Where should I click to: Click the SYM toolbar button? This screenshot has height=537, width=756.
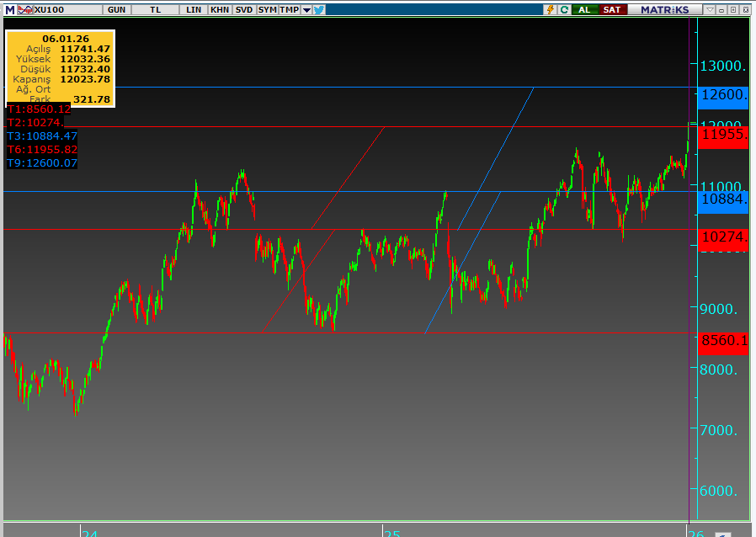pyautogui.click(x=268, y=9)
